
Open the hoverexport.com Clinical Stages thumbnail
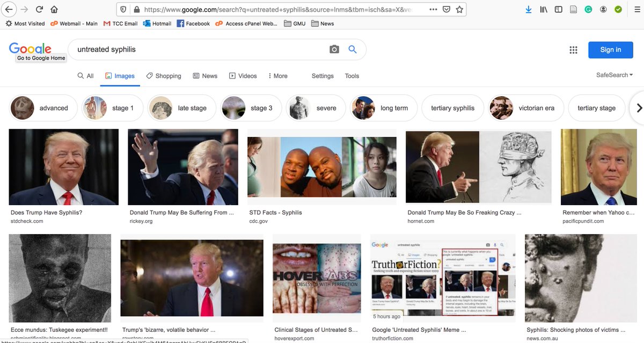click(317, 278)
